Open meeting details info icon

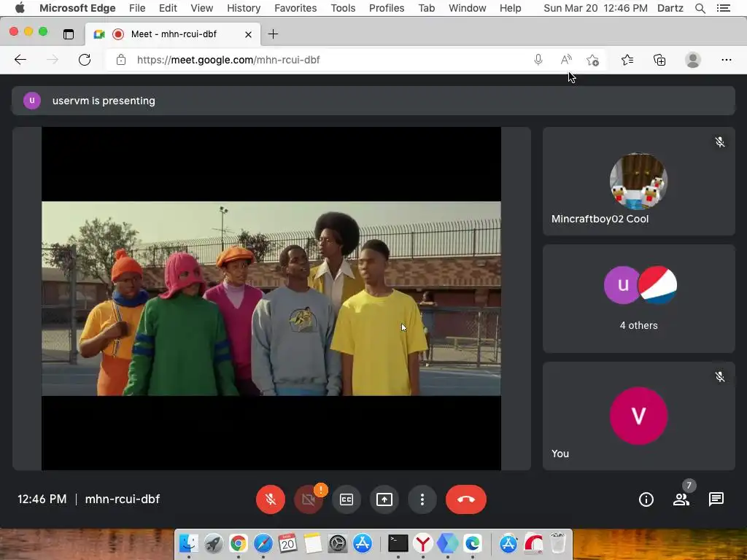pyautogui.click(x=646, y=499)
